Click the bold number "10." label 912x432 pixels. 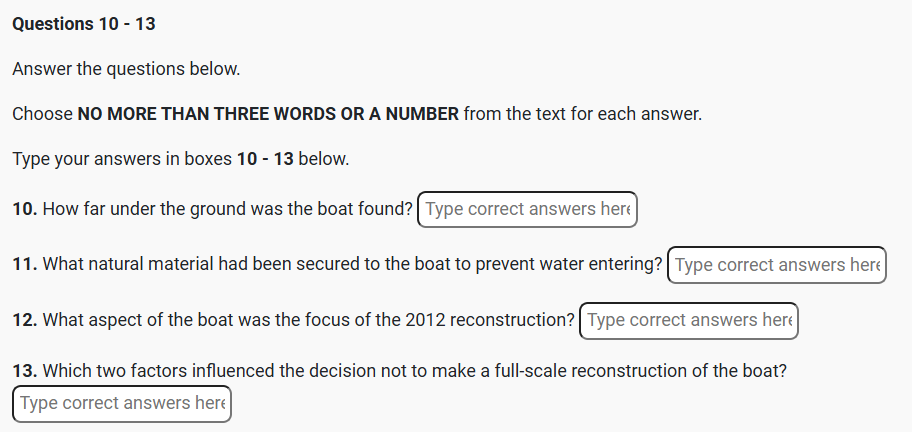[25, 210]
